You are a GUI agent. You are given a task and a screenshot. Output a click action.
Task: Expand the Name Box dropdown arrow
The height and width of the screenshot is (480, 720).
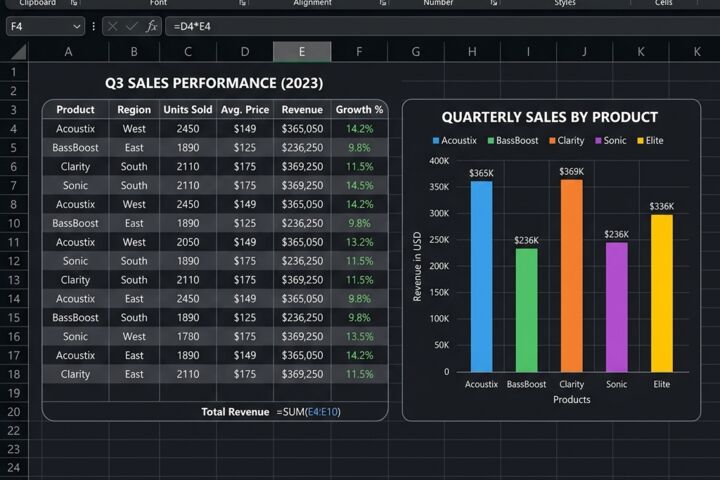click(x=77, y=27)
